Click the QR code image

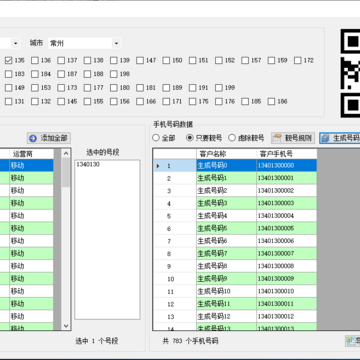click(x=350, y=73)
